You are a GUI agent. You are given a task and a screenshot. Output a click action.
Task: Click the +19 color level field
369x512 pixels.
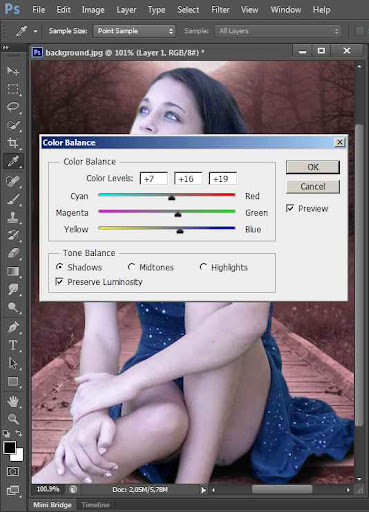(223, 179)
